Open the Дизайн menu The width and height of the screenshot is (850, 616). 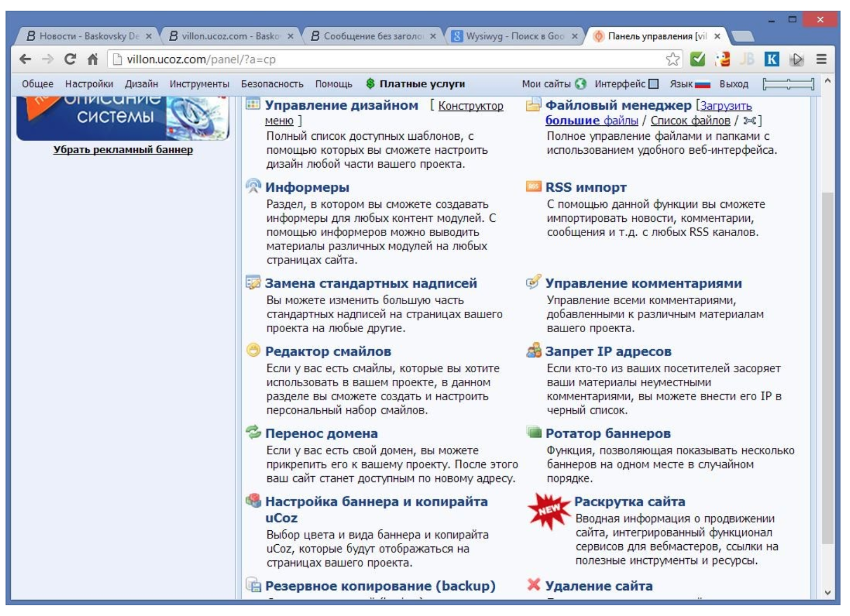141,84
